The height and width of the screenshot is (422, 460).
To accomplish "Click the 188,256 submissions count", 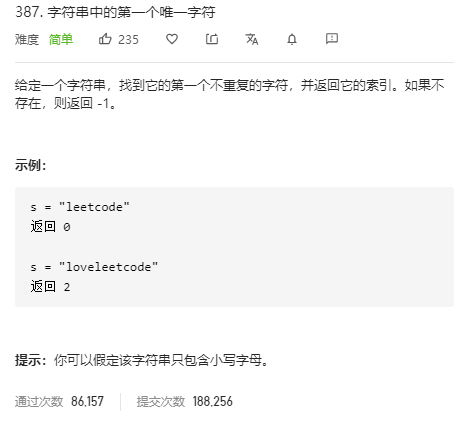I will [x=212, y=401].
